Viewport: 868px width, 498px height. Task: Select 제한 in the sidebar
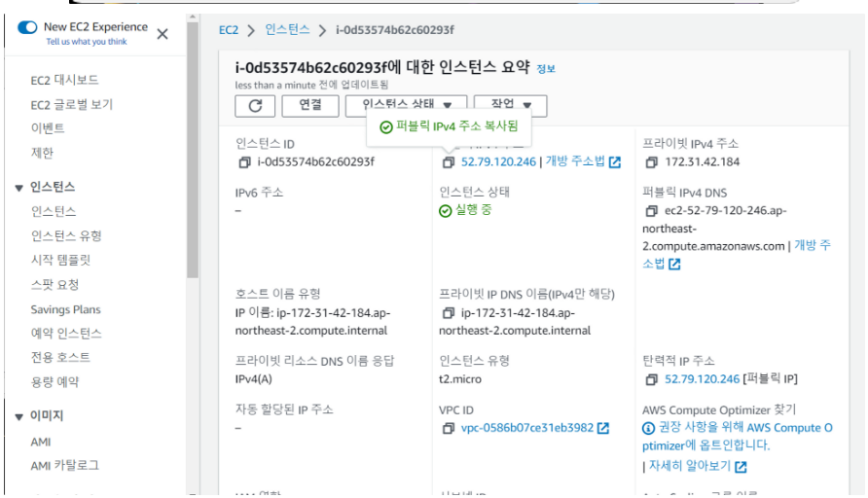[42, 153]
